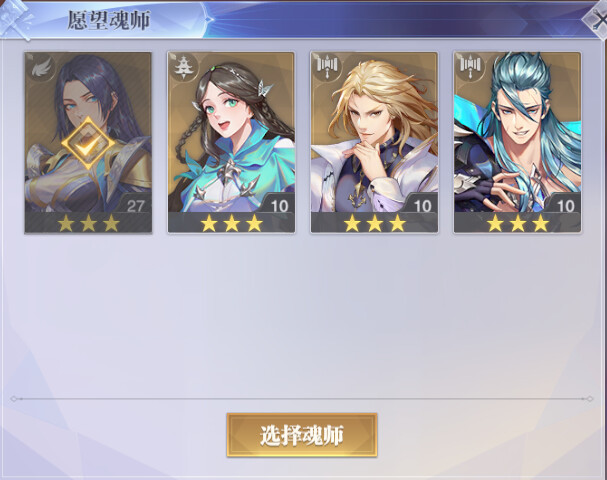This screenshot has height=480, width=607.
Task: Select the braided-hair girl in teal cape
Action: tap(231, 142)
